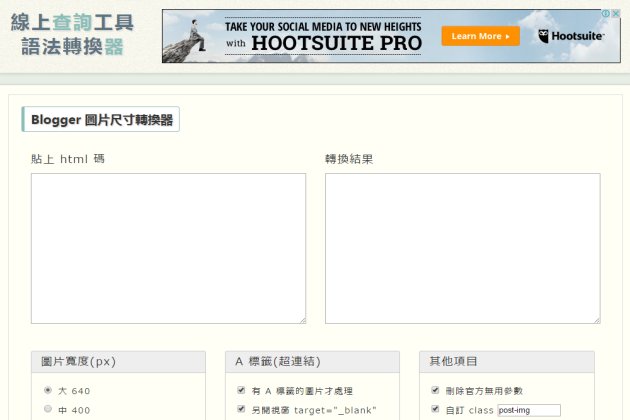The width and height of the screenshot is (630, 420).
Task: Click the 貼上 html 碼 label
Action: point(68,159)
